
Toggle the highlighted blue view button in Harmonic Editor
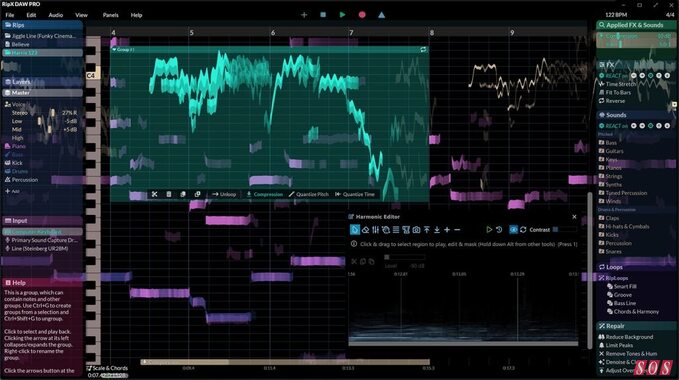[x=513, y=230]
